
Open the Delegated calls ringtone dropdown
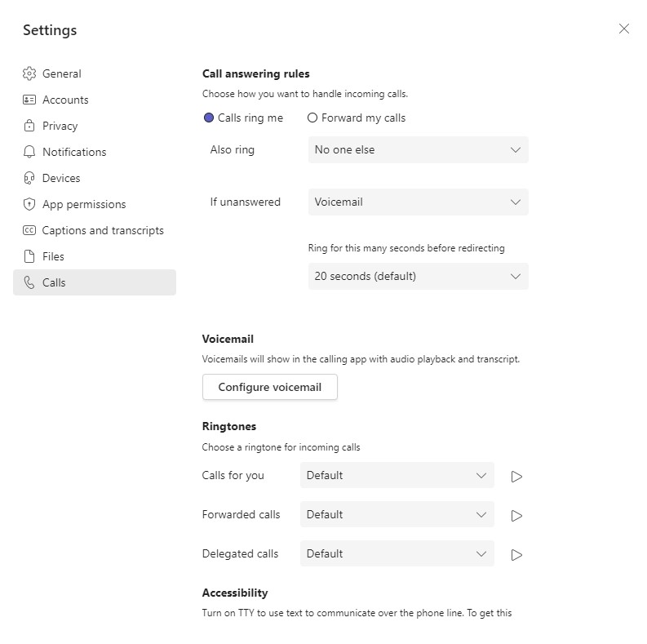coord(397,553)
